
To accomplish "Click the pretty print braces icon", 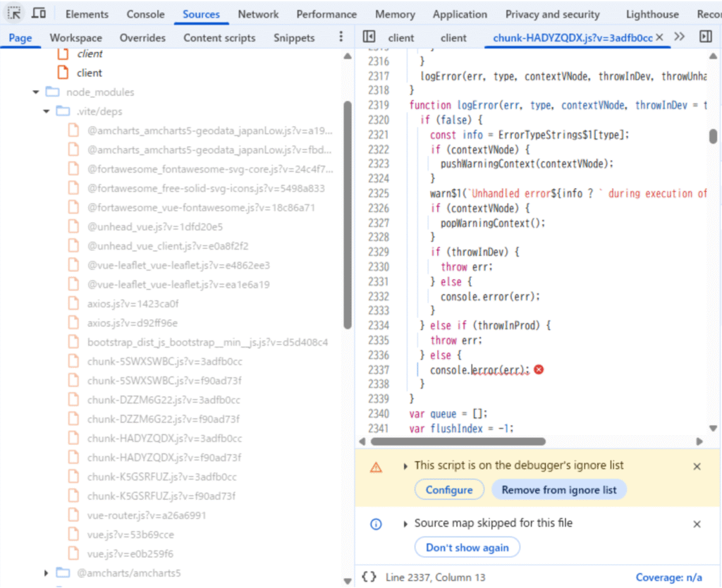I will [x=369, y=577].
